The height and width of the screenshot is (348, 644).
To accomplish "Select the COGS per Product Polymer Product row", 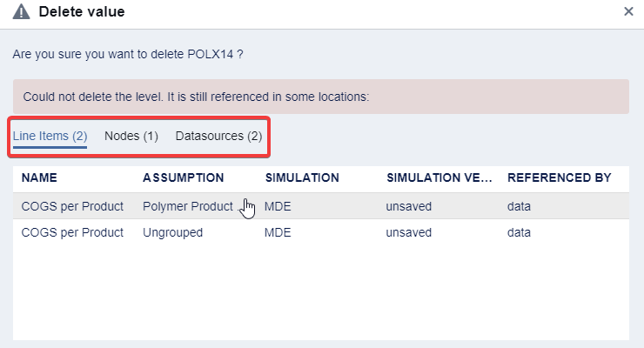I will tap(73, 206).
